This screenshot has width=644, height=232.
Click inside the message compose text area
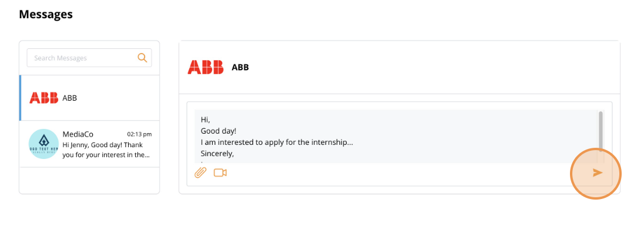click(x=396, y=136)
